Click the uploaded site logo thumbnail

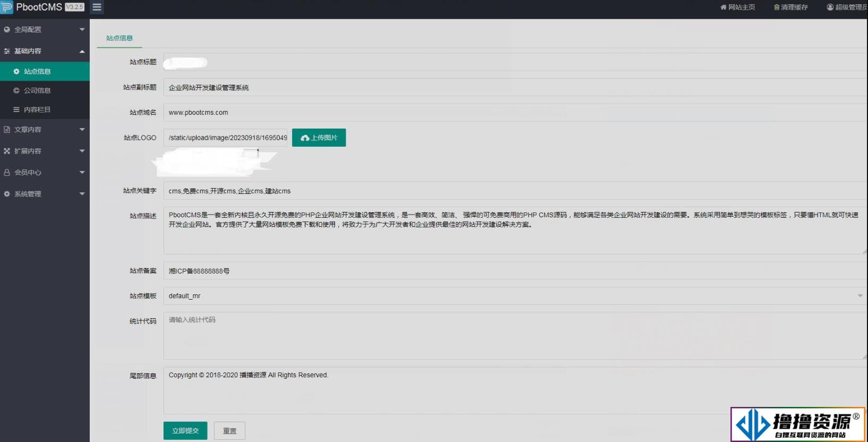click(x=214, y=162)
